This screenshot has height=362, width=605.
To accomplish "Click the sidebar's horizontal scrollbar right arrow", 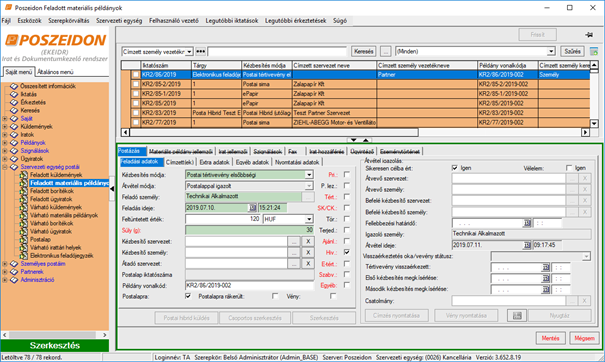I will 105,335.
